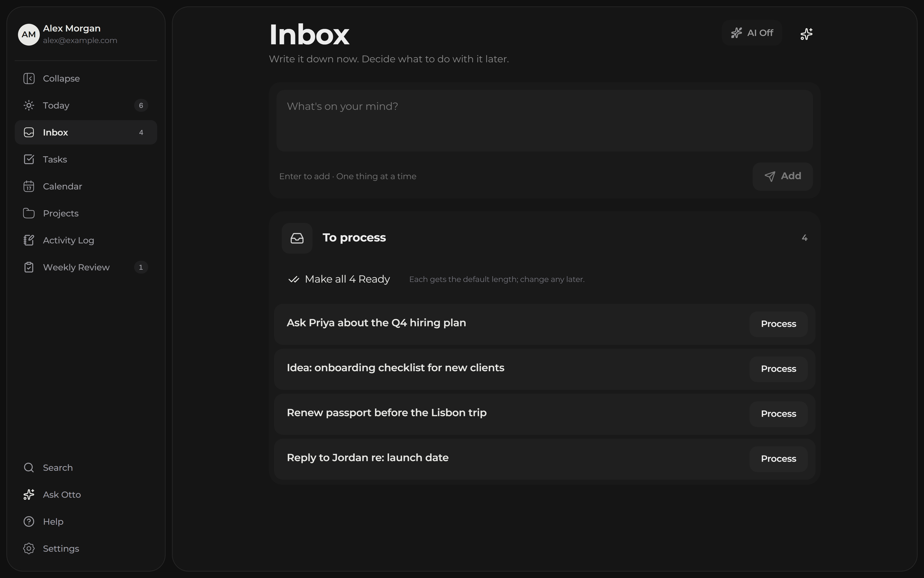The width and height of the screenshot is (924, 578).
Task: Process 'Reply to Jordan re: launch date'
Action: tap(778, 459)
